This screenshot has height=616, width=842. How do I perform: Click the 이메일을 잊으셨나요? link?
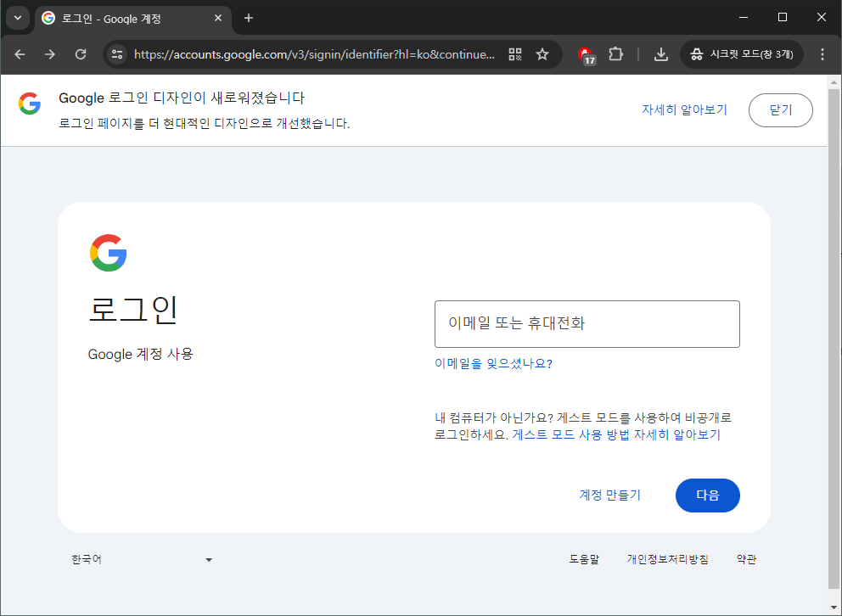(x=493, y=363)
